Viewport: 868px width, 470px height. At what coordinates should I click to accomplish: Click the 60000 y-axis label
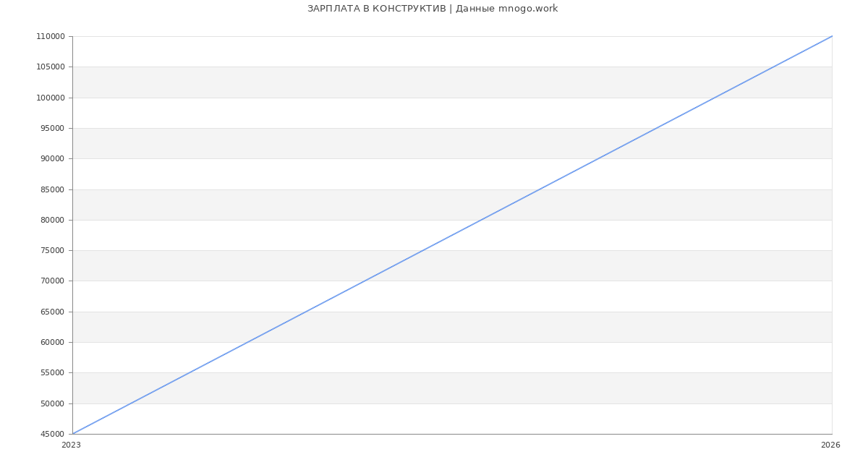tap(52, 343)
